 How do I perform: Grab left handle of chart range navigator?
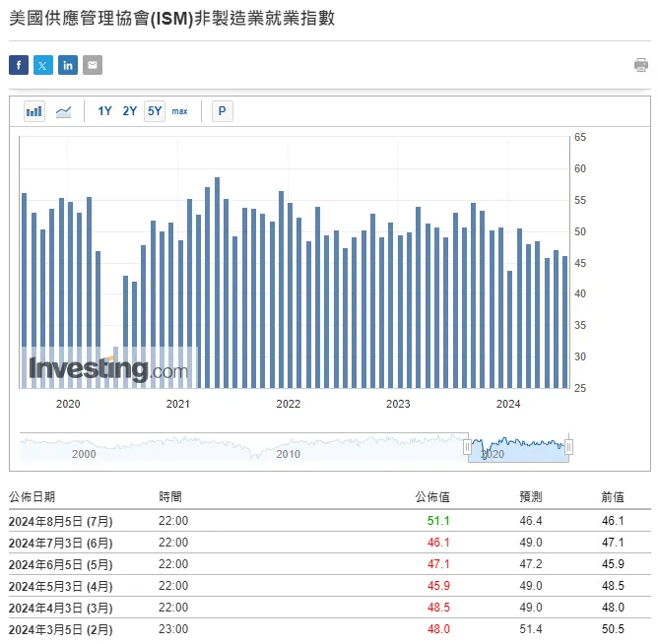pos(467,447)
